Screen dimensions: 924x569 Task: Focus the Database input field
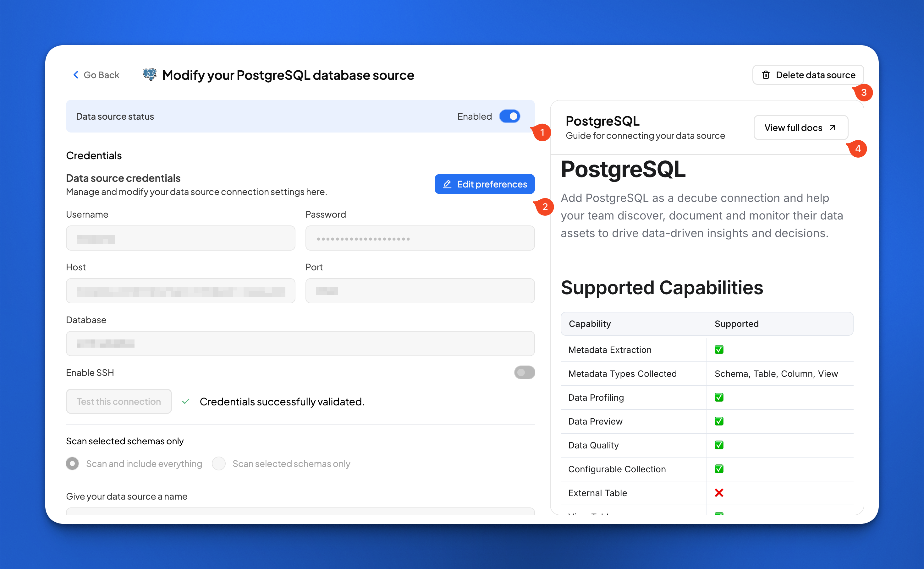tap(300, 344)
